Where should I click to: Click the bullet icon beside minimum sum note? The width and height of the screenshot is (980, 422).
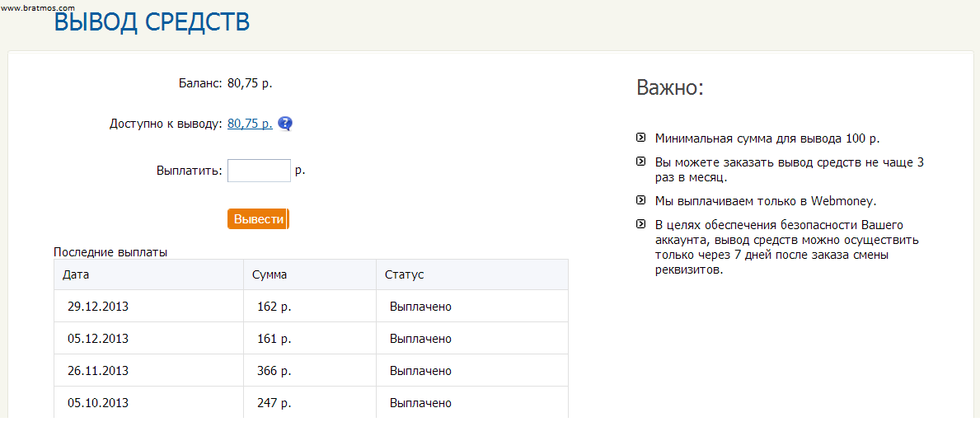pyautogui.click(x=641, y=138)
